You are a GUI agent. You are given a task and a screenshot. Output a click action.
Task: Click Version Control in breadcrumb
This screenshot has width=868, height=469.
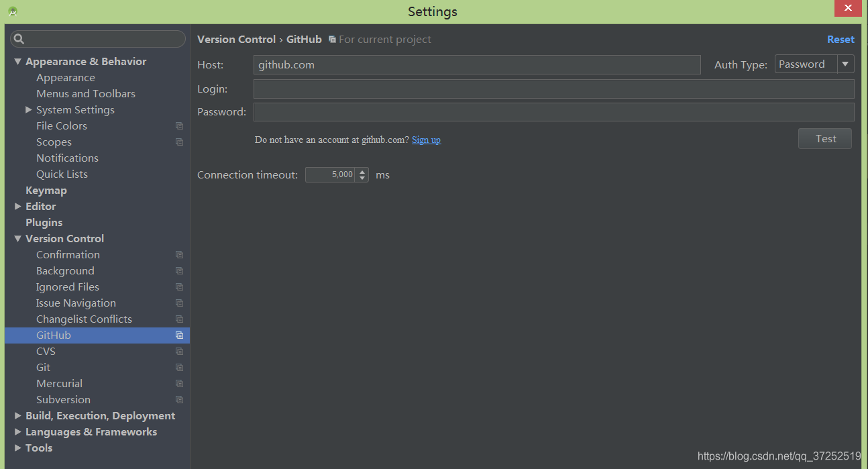(x=236, y=40)
